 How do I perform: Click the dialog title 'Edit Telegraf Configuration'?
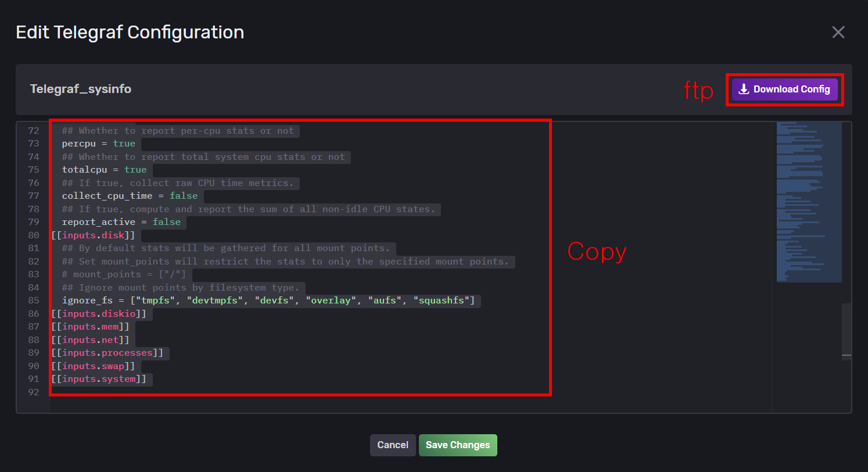point(130,32)
